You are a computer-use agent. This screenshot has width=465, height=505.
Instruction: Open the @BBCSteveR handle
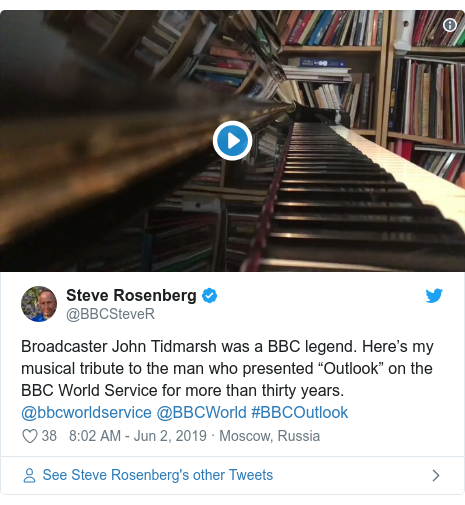pyautogui.click(x=110, y=314)
